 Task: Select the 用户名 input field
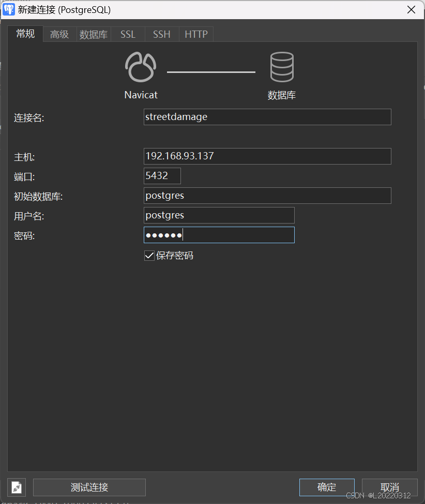219,215
